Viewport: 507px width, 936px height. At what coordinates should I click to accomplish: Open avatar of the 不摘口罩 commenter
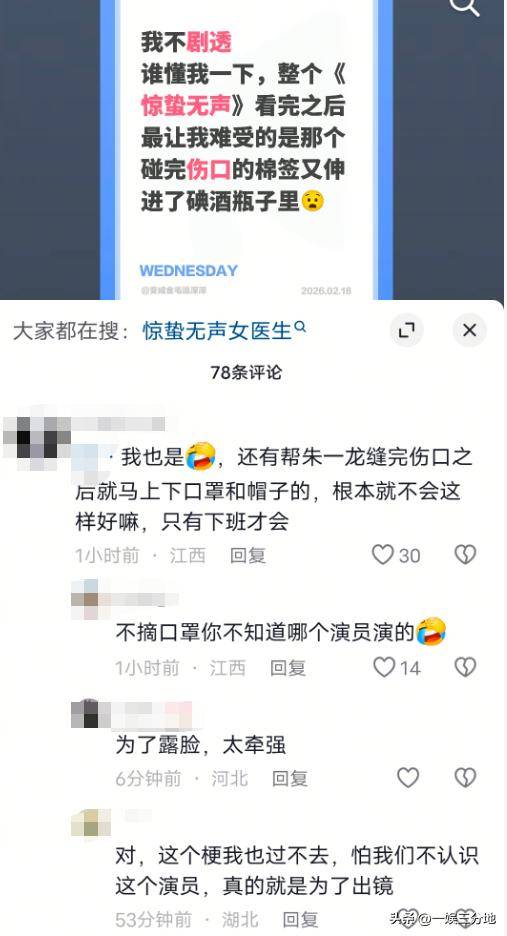(x=84, y=599)
